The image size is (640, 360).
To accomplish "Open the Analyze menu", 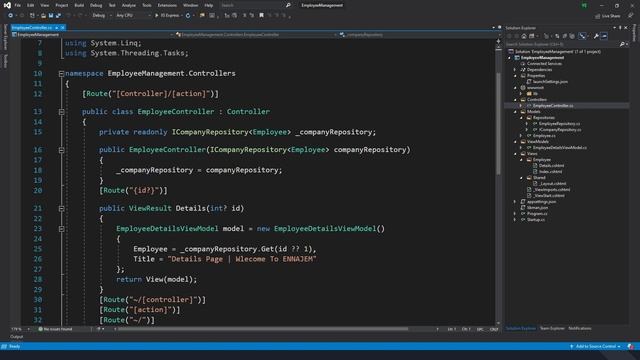I will point(129,5).
